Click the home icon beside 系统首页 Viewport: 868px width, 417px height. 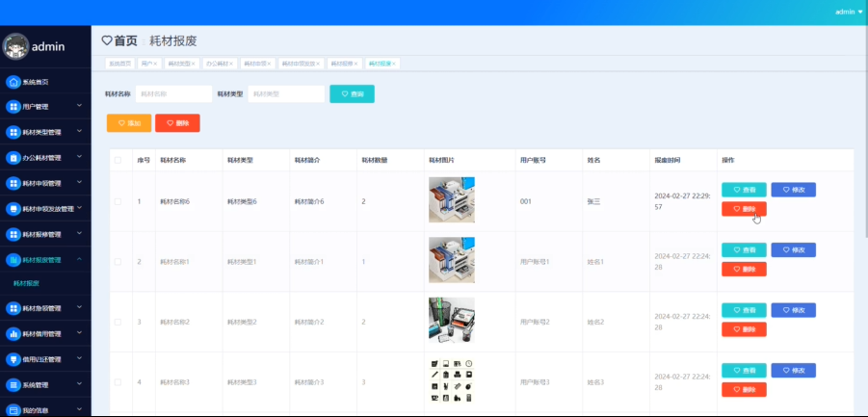tap(13, 82)
